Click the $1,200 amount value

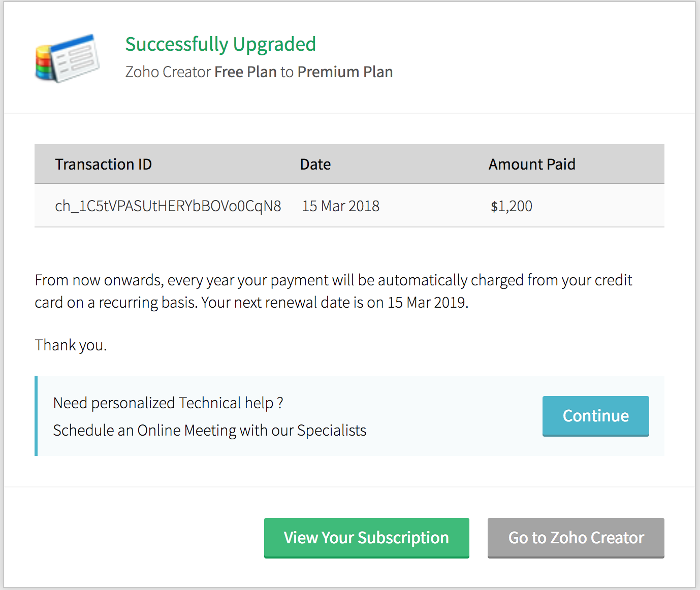(511, 206)
